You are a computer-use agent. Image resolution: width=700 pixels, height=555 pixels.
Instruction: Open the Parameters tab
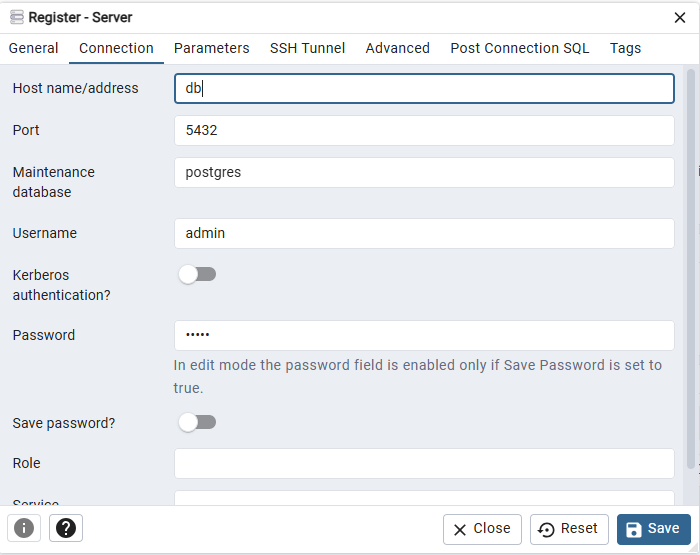(x=211, y=48)
